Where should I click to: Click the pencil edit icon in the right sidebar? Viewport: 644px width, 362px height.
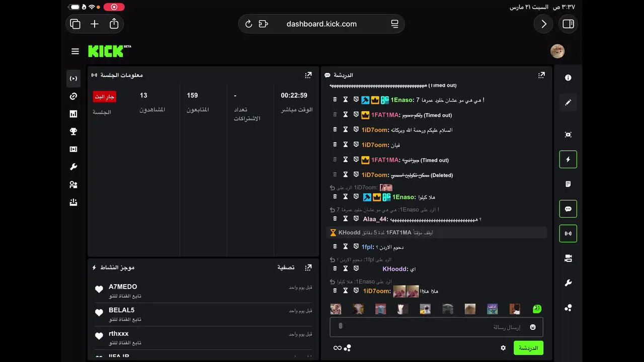pos(568,102)
